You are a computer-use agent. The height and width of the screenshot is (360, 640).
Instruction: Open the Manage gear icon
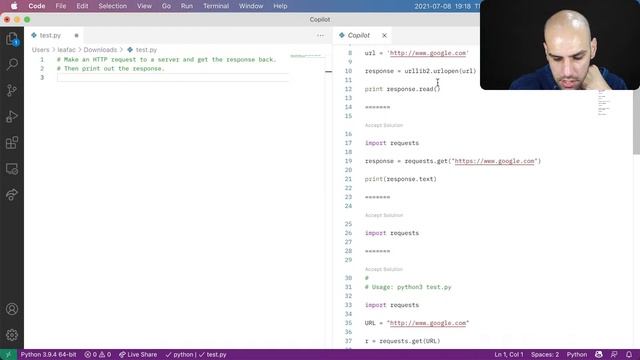pos(12,335)
